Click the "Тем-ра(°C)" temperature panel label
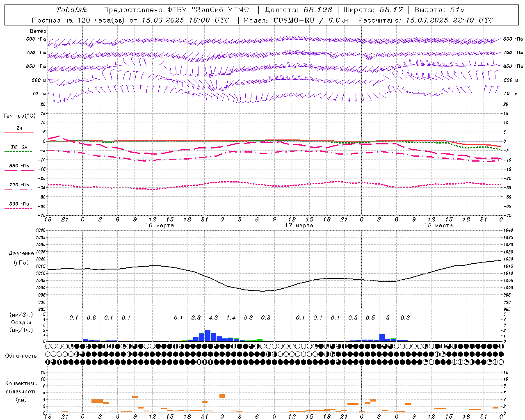 pos(19,116)
